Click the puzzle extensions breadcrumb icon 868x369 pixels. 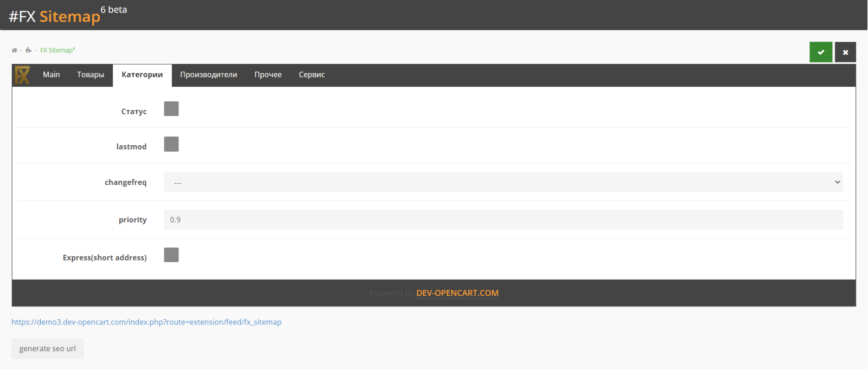point(28,50)
